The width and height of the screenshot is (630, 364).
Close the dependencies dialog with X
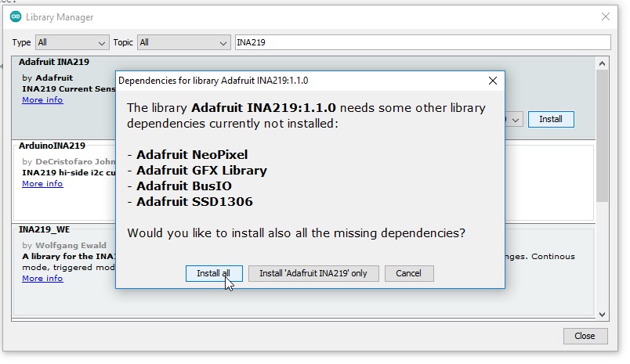tap(492, 80)
